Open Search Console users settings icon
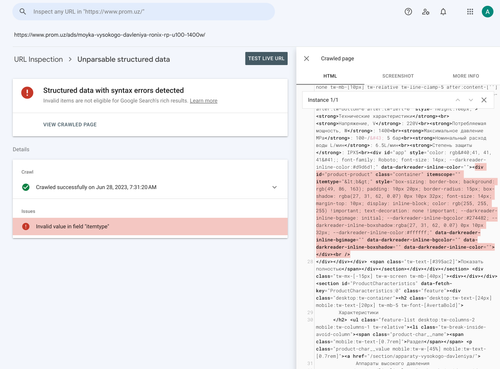Viewport: 500px width, 369px height. click(x=426, y=12)
